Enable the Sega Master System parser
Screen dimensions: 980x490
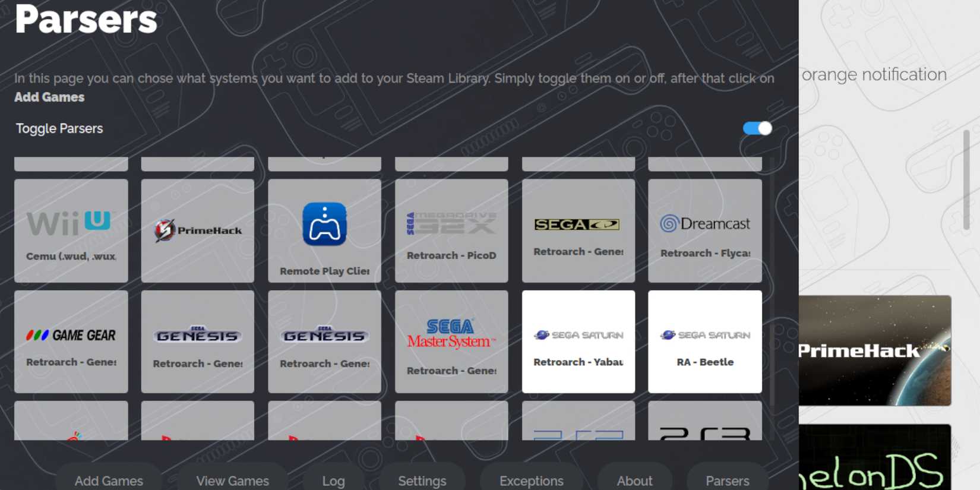click(x=451, y=342)
